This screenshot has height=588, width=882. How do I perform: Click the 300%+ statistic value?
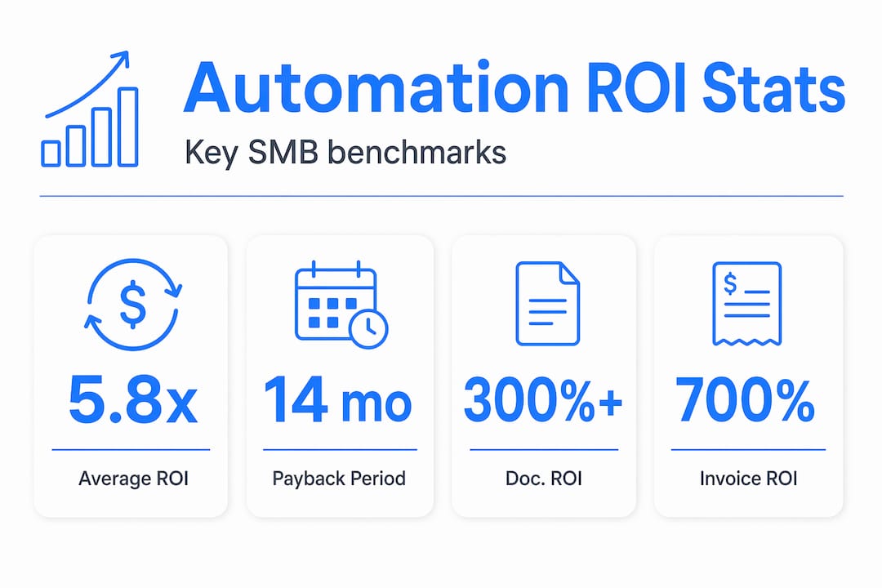coord(543,400)
